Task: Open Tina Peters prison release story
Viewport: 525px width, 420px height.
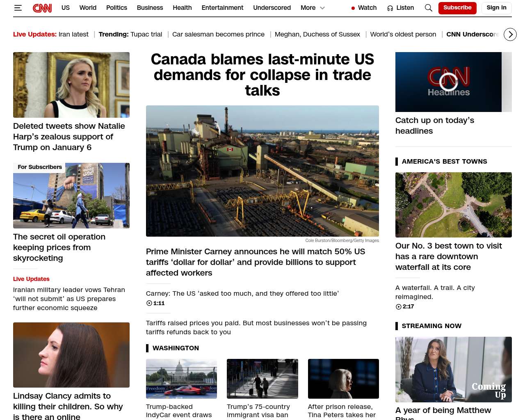Action: 342,411
